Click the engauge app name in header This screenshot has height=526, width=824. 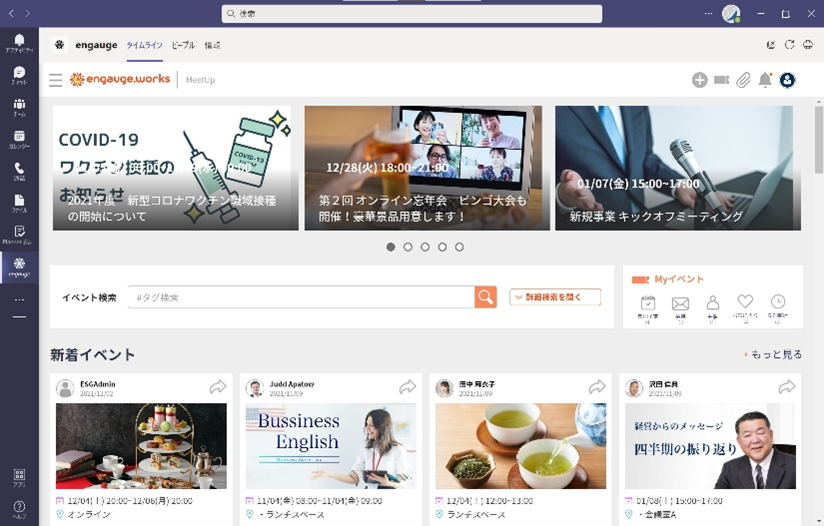pos(96,45)
